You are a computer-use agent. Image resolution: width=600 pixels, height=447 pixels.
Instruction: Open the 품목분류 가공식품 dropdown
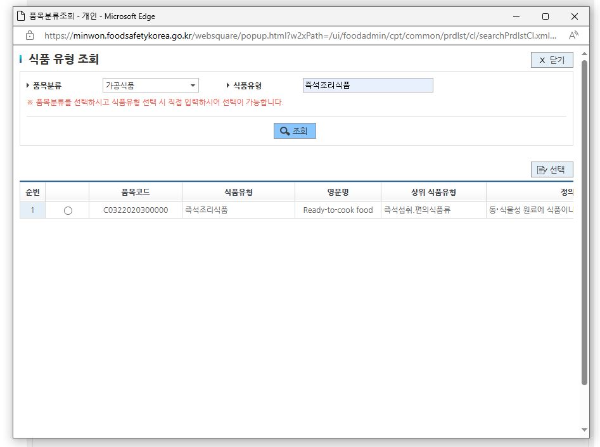[x=150, y=85]
